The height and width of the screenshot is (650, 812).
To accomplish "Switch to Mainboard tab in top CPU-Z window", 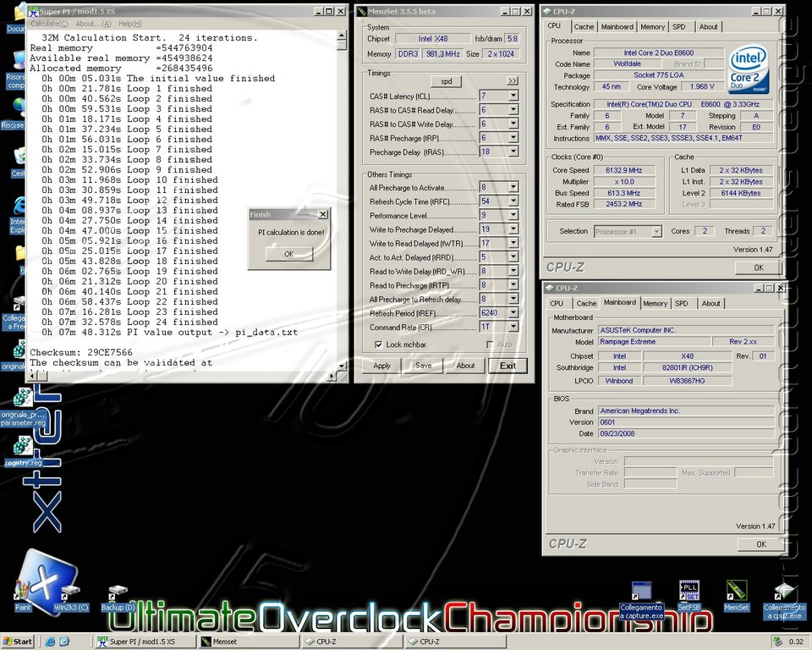I will 617,27.
